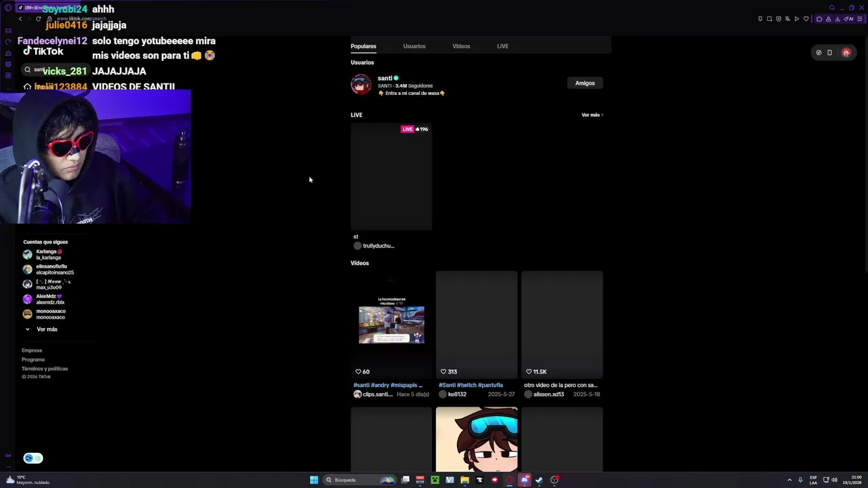Switch to the LIVE tab
Screen dimensions: 868x488
502,46
